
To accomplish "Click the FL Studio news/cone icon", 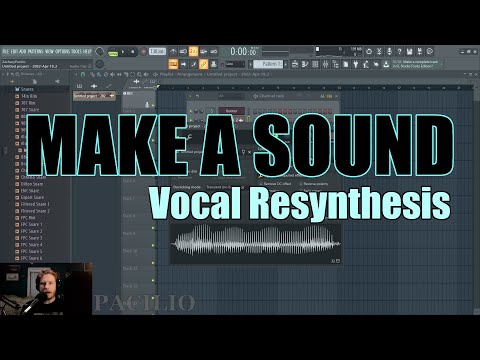I will 386,64.
